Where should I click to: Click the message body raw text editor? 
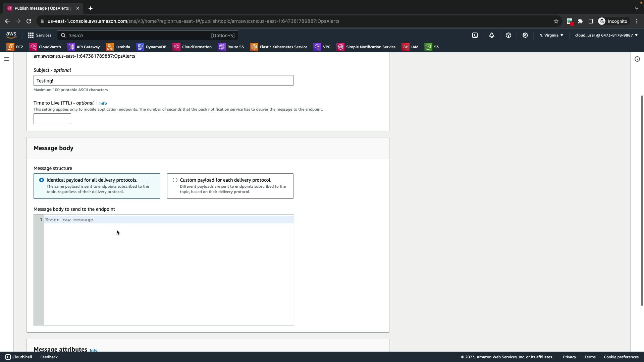(x=168, y=268)
